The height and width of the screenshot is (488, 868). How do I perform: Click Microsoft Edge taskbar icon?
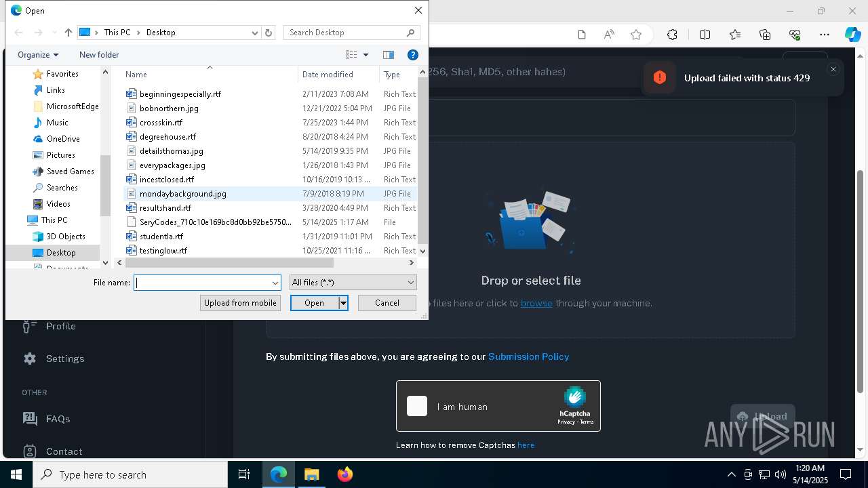point(279,474)
